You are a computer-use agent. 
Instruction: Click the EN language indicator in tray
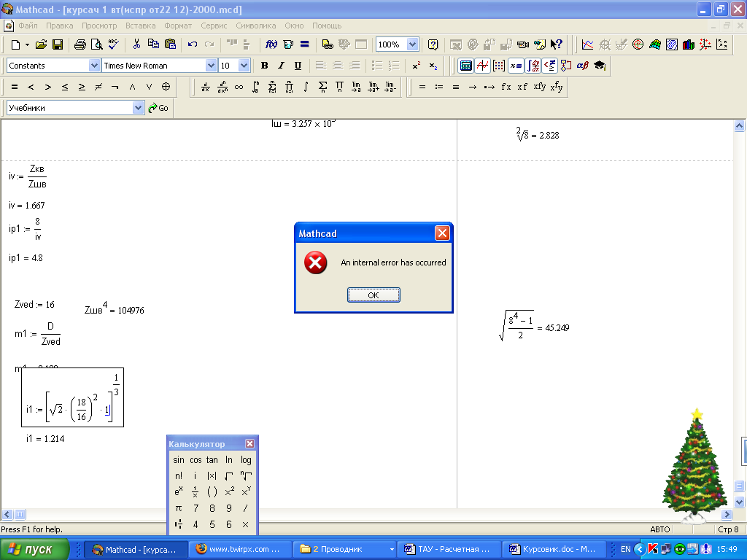tap(625, 550)
